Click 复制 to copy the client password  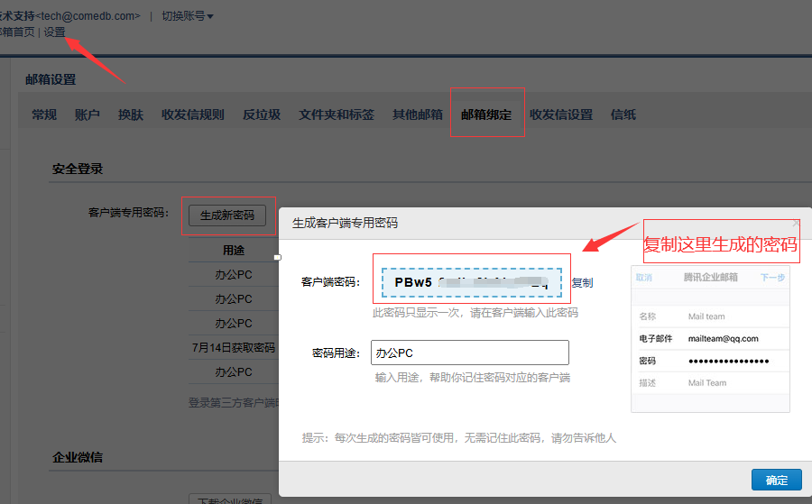click(x=582, y=283)
